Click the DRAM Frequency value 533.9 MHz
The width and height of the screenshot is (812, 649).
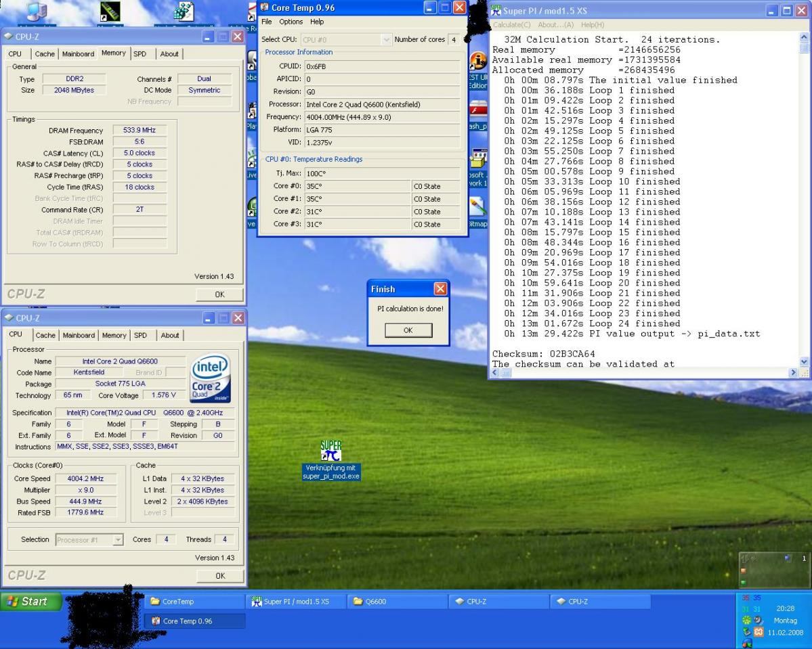pos(140,131)
